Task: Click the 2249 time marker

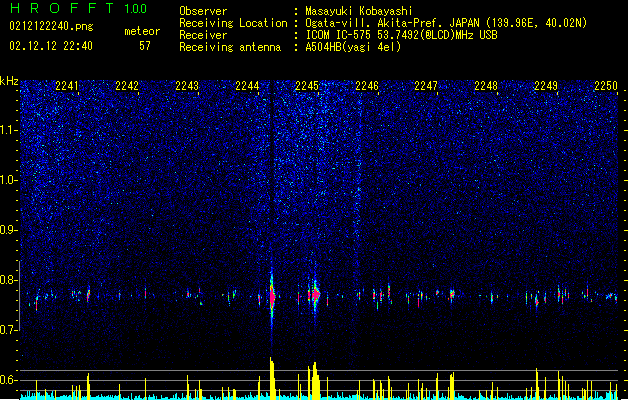Action: pos(546,86)
